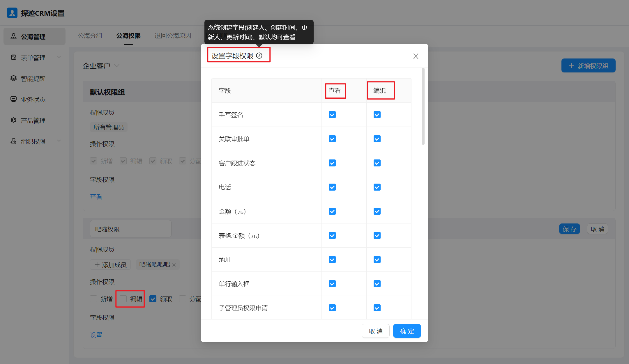
Task: Click the 组织权限 users icon
Action: 13,141
